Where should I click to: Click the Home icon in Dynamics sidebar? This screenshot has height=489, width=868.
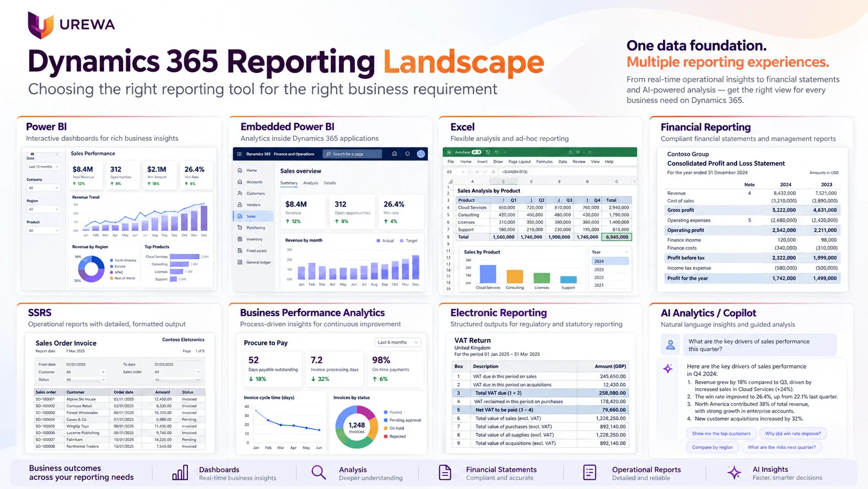click(x=240, y=170)
